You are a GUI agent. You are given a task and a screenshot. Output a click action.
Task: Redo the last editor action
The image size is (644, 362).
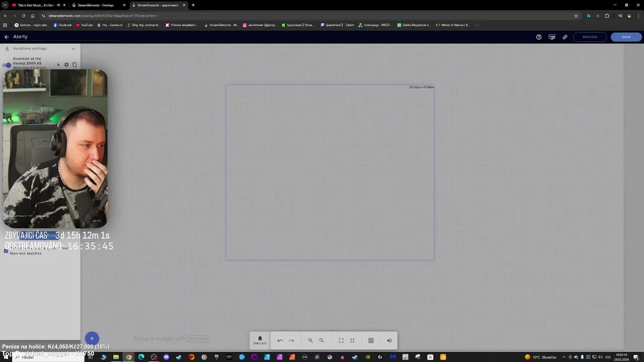pyautogui.click(x=291, y=340)
